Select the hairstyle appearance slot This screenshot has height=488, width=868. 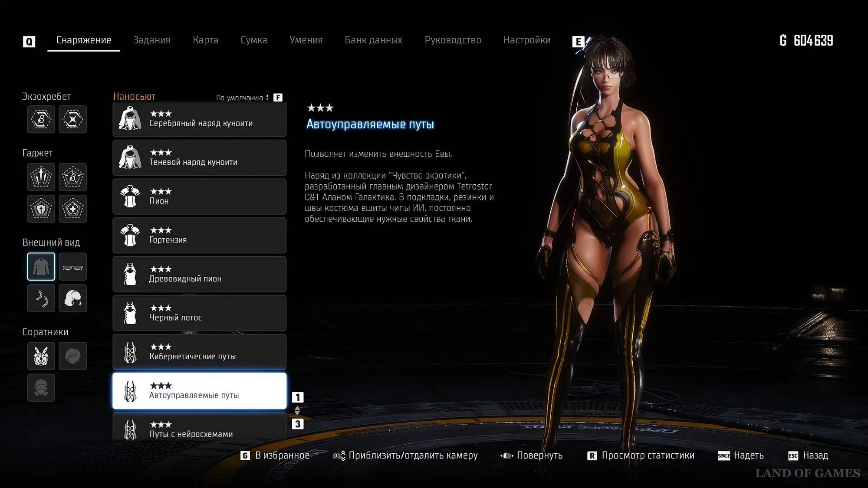[72, 298]
